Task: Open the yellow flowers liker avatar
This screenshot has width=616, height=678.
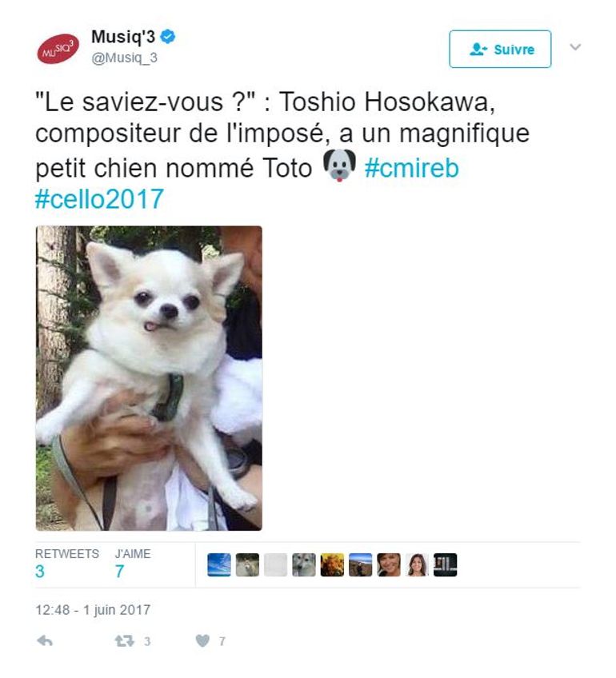Action: tap(332, 564)
